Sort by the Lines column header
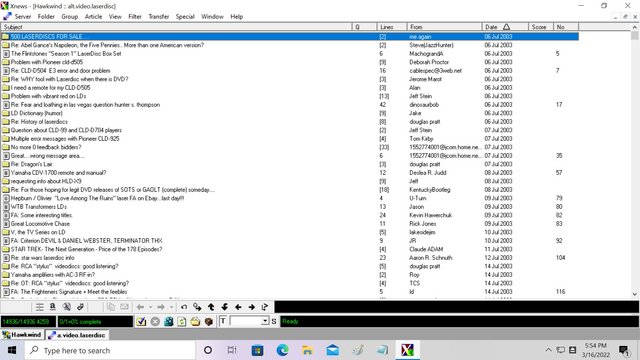The width and height of the screenshot is (640, 360). [392, 27]
